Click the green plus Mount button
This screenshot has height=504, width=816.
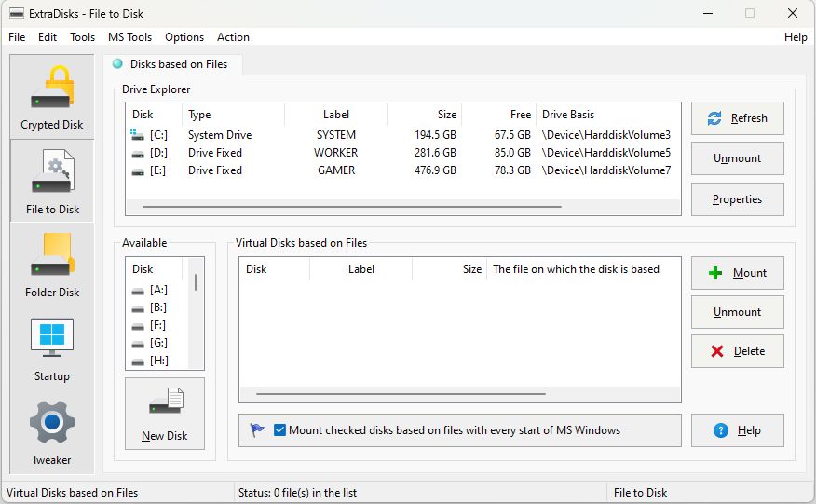click(737, 273)
